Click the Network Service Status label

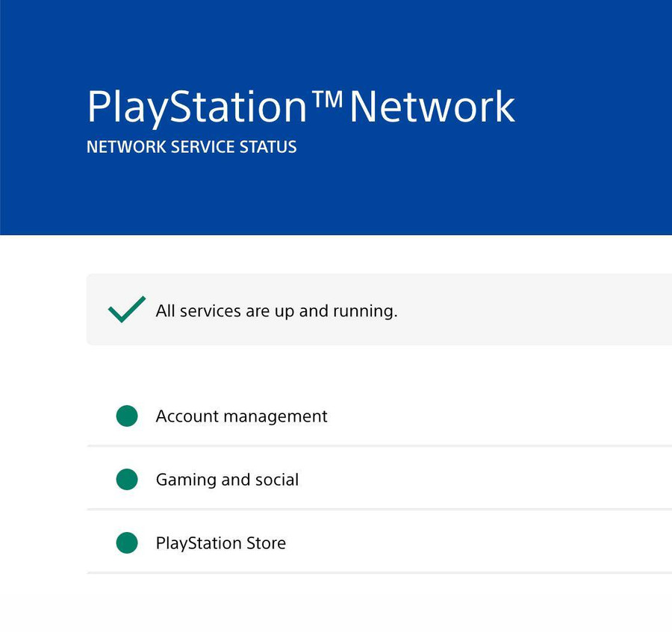(192, 146)
